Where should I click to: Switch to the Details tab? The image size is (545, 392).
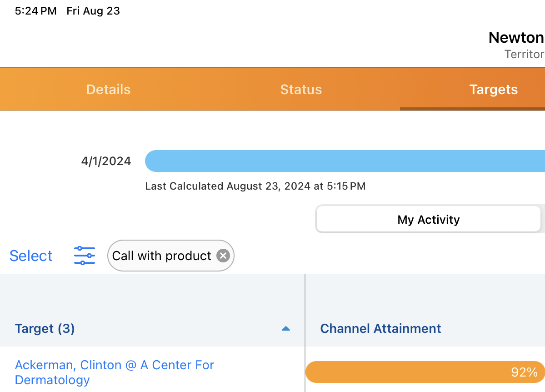(x=108, y=90)
